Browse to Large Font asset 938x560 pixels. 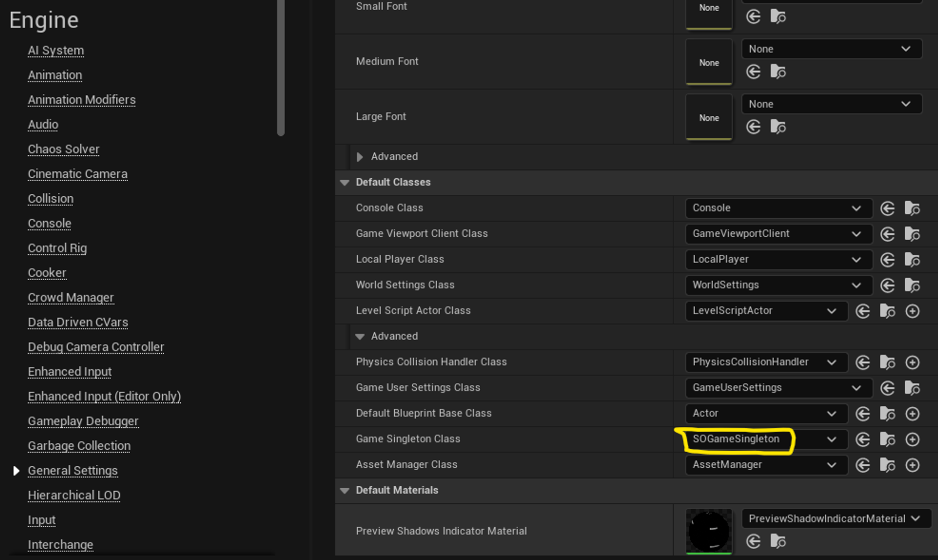[x=778, y=127]
